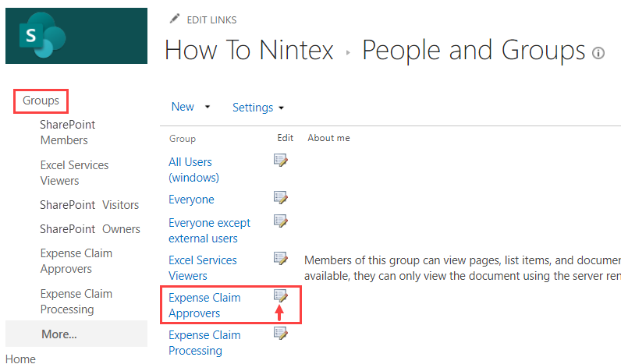Open SharePoint Members in sidebar
This screenshot has width=621, height=364.
[x=67, y=133]
